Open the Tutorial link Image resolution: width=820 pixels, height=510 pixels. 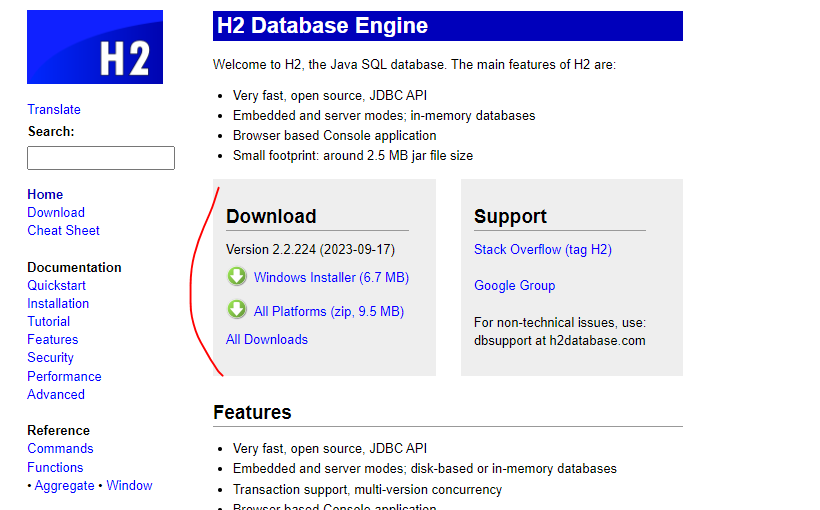[49, 322]
